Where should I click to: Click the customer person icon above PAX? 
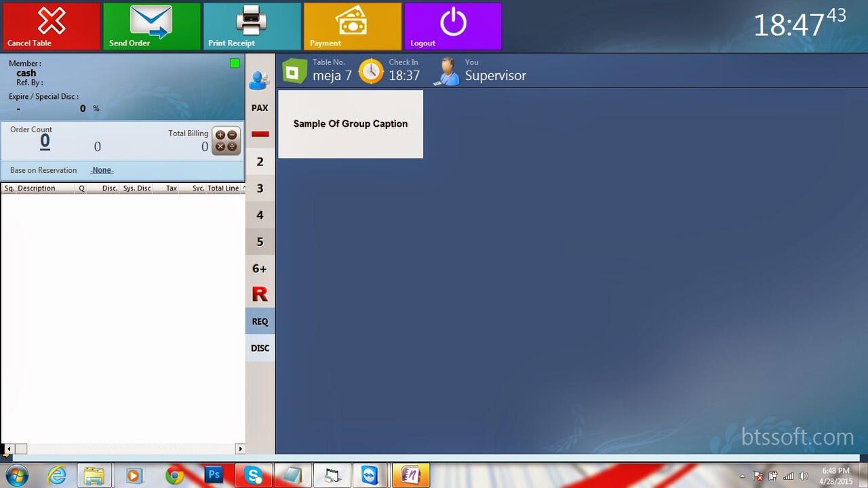[260, 81]
